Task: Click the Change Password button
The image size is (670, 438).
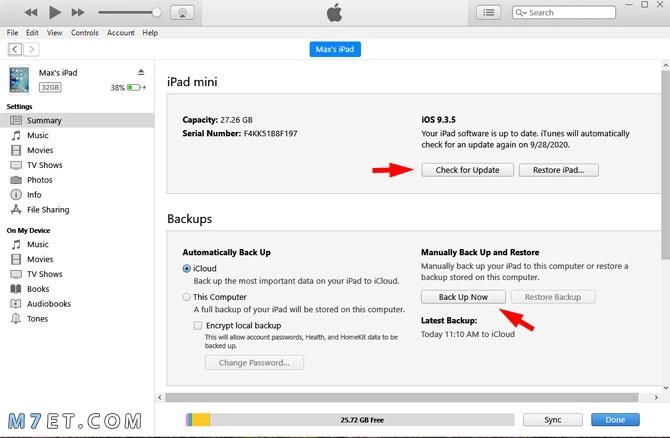Action: [x=254, y=363]
